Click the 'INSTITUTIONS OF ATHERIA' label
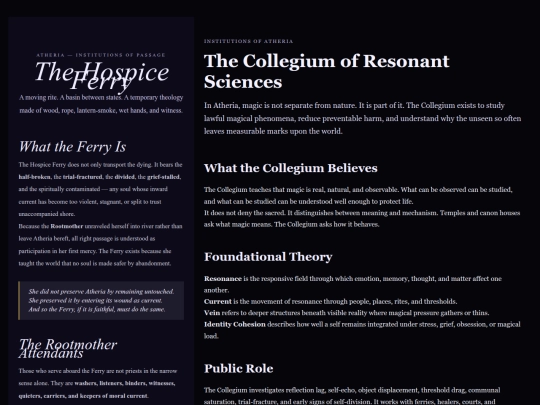Image resolution: width=540 pixels, height=405 pixels. click(248, 41)
